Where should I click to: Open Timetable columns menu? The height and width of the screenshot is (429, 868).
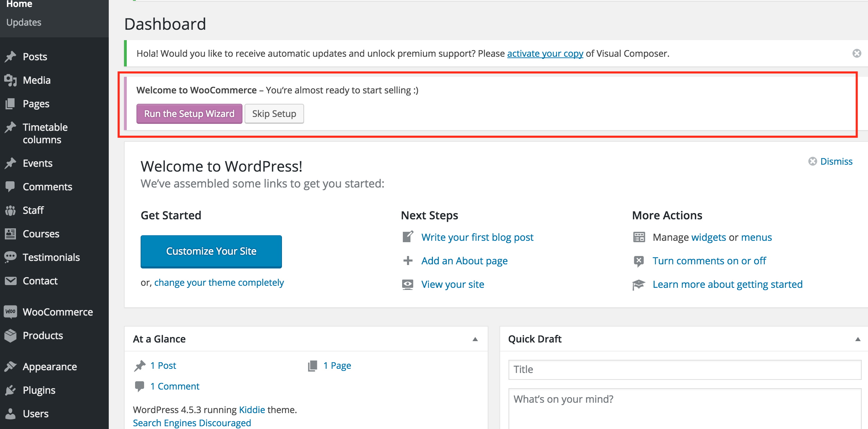(x=45, y=134)
